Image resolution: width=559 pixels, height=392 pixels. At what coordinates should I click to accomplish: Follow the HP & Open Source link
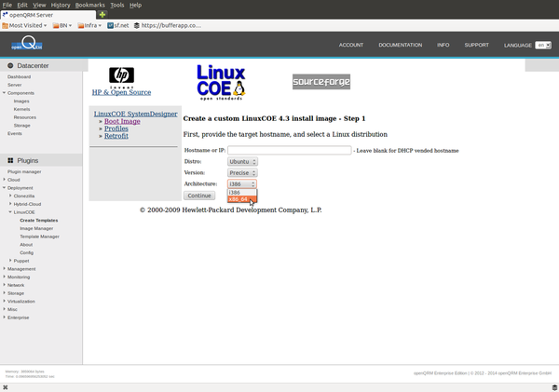(121, 92)
